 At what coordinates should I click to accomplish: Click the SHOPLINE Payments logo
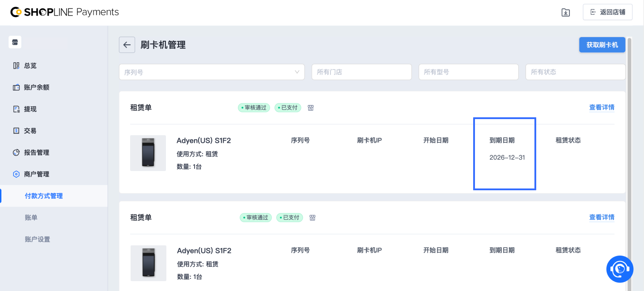pyautogui.click(x=65, y=12)
